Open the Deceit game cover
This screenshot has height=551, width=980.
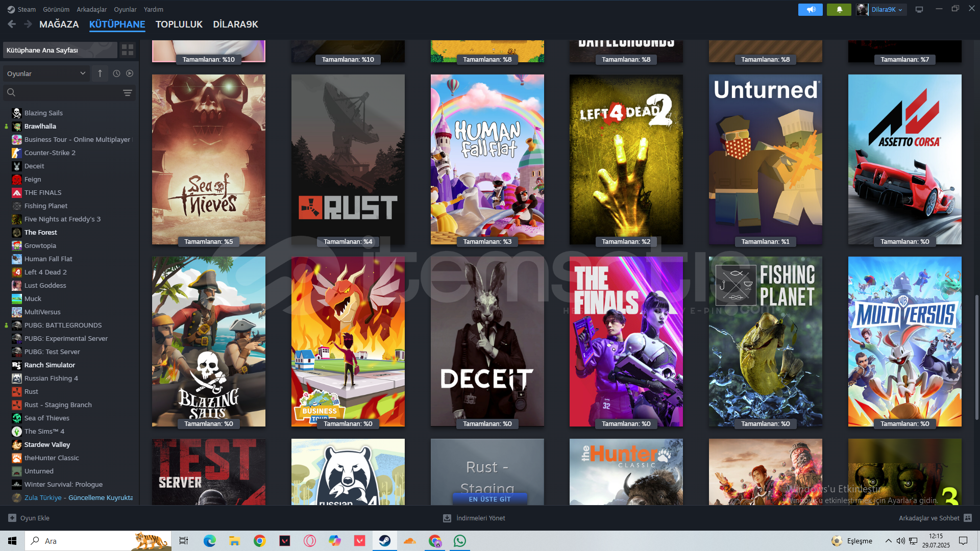[x=487, y=341]
